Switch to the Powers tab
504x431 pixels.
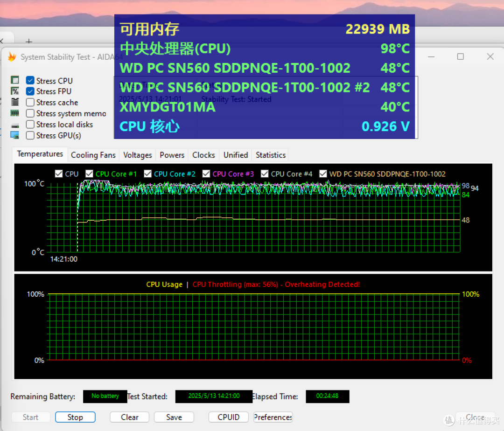172,155
